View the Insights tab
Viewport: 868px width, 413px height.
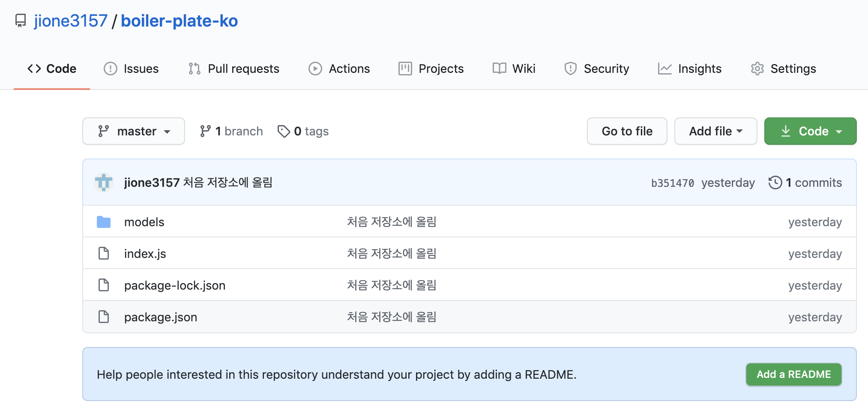[x=690, y=69]
